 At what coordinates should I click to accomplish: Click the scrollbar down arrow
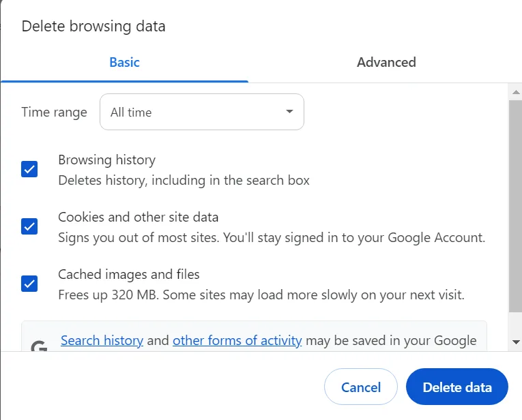516,342
